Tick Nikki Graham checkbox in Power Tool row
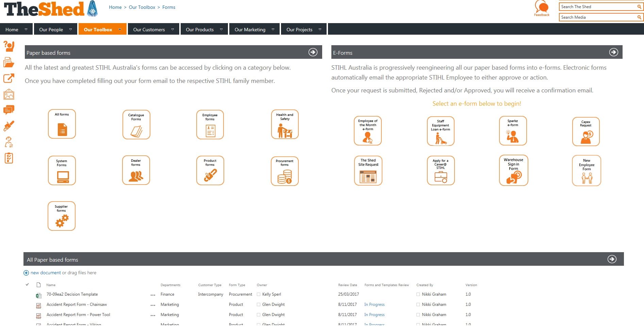This screenshot has height=331, width=644. coord(418,315)
